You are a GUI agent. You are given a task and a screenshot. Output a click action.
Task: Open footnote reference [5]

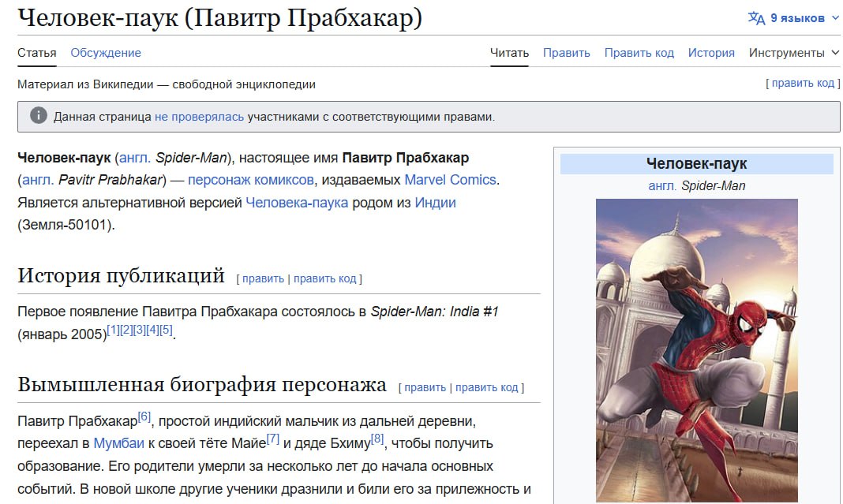pos(166,330)
